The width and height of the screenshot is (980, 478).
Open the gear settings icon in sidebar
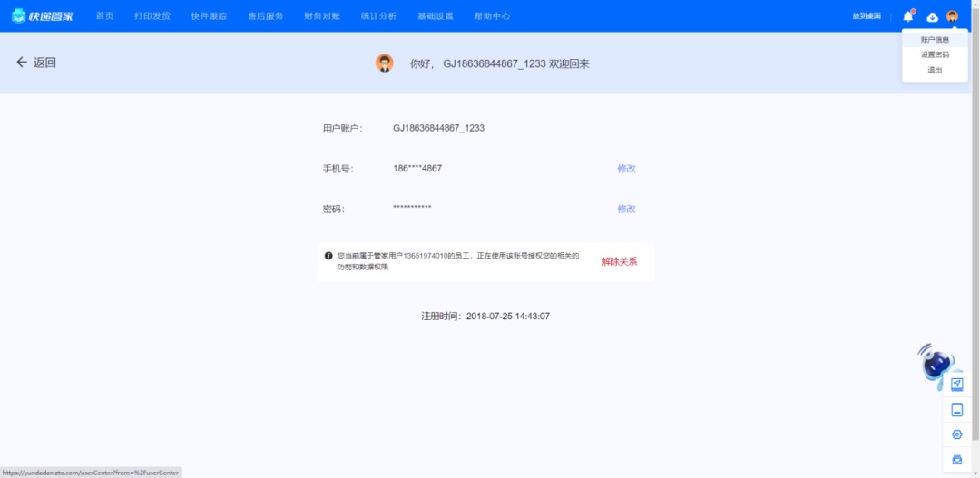tap(956, 434)
